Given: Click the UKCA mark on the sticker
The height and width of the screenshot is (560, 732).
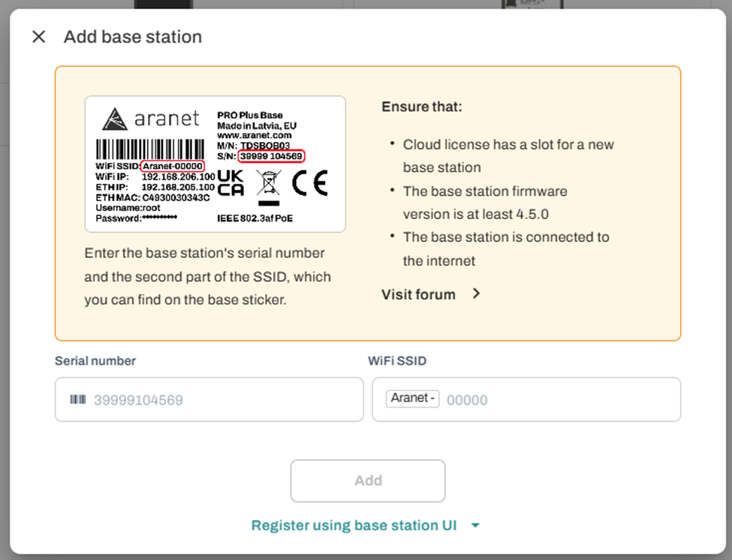Looking at the screenshot, I should click(x=230, y=183).
